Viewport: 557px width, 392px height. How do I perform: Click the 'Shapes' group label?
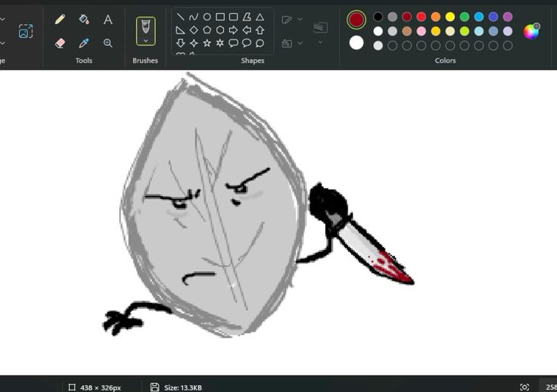tap(253, 61)
